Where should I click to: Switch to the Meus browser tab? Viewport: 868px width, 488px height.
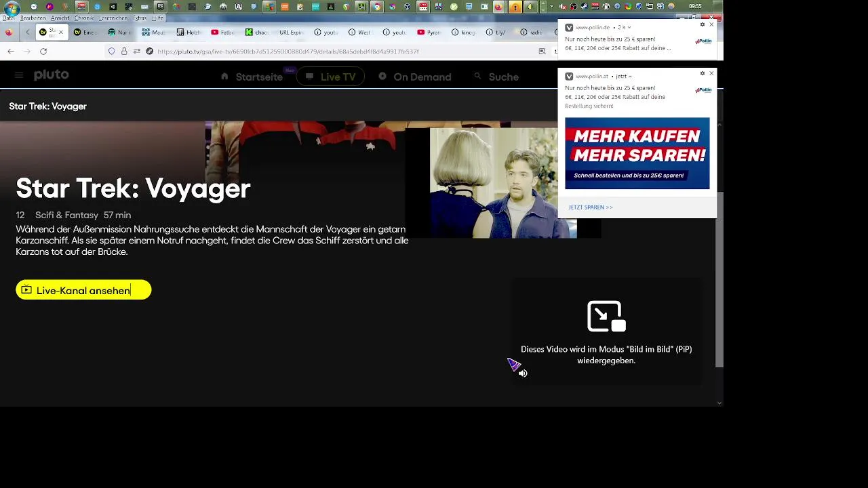[x=154, y=32]
